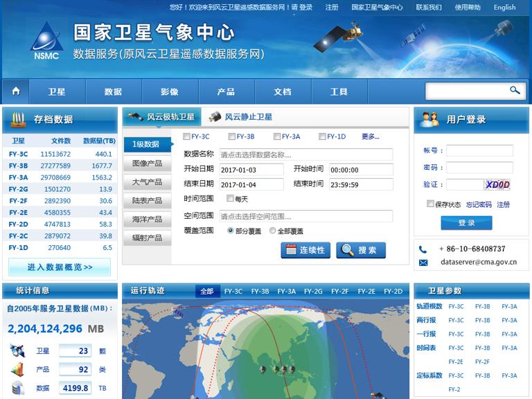This screenshot has height=399, width=532.
Task: Click 进入数据概览 button
Action: pos(60,267)
